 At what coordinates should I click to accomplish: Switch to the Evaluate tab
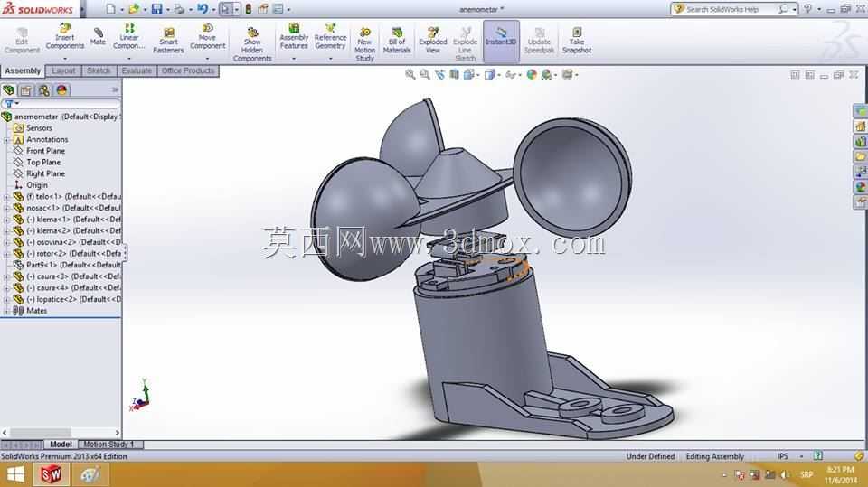pos(137,70)
